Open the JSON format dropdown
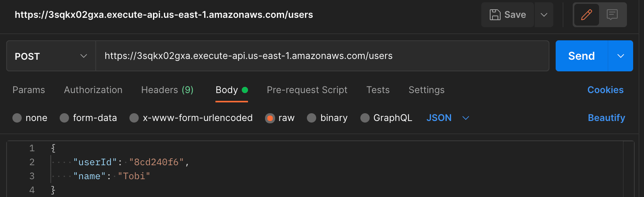This screenshot has width=644, height=197. click(448, 118)
